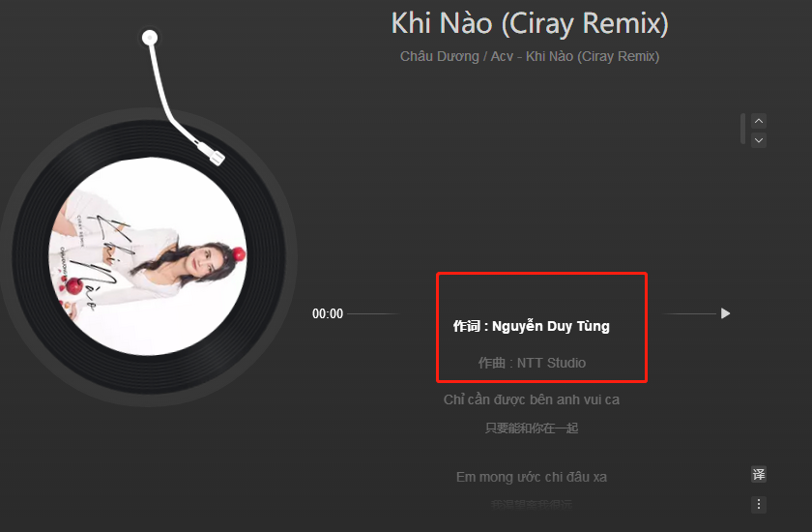Click the up chevron lyric offset button
The height and width of the screenshot is (532, 812).
(759, 121)
